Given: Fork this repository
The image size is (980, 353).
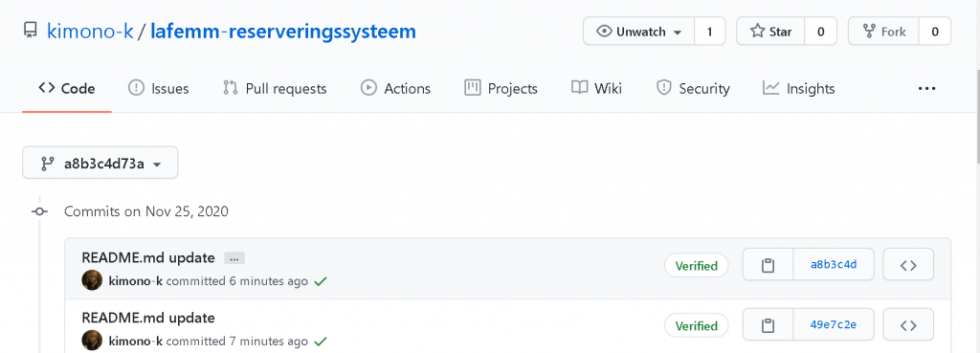Looking at the screenshot, I should point(883,32).
